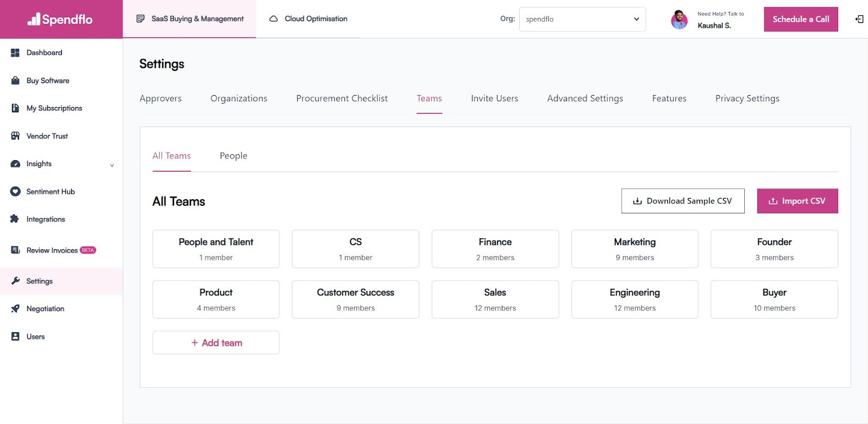This screenshot has width=868, height=424.
Task: Open the Engineering team card
Action: click(x=635, y=299)
